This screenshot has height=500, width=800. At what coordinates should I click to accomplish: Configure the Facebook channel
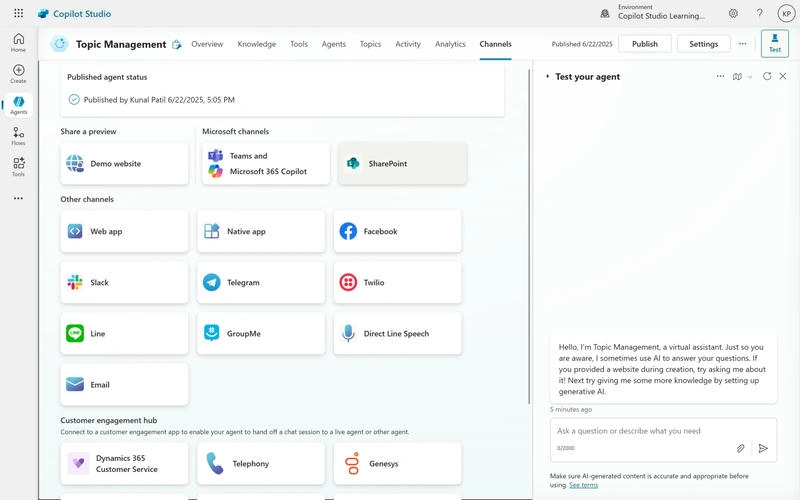(397, 231)
